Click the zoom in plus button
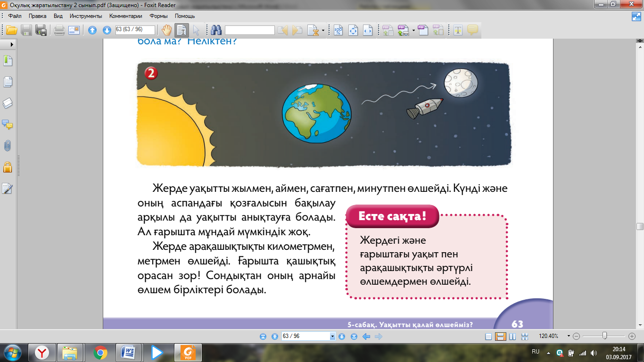 tap(632, 337)
